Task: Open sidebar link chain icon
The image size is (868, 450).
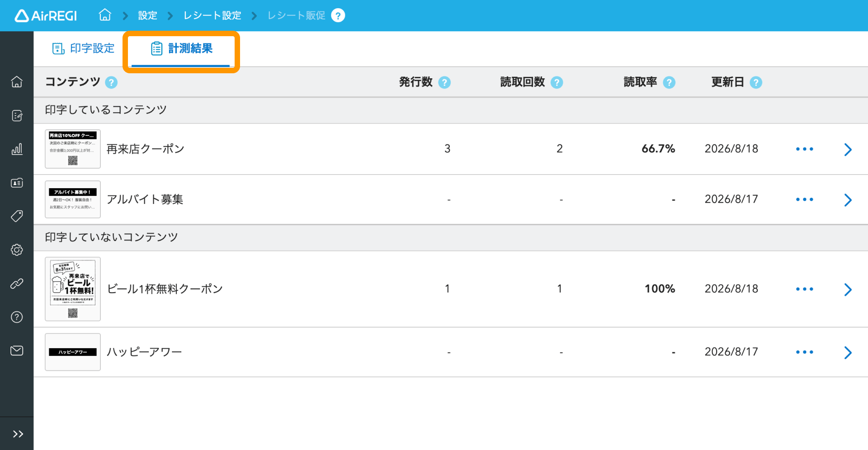Action: click(x=17, y=284)
